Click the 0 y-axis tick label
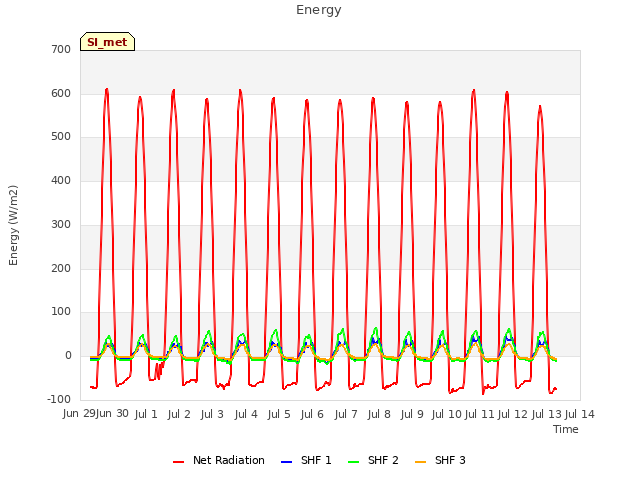 coord(68,356)
